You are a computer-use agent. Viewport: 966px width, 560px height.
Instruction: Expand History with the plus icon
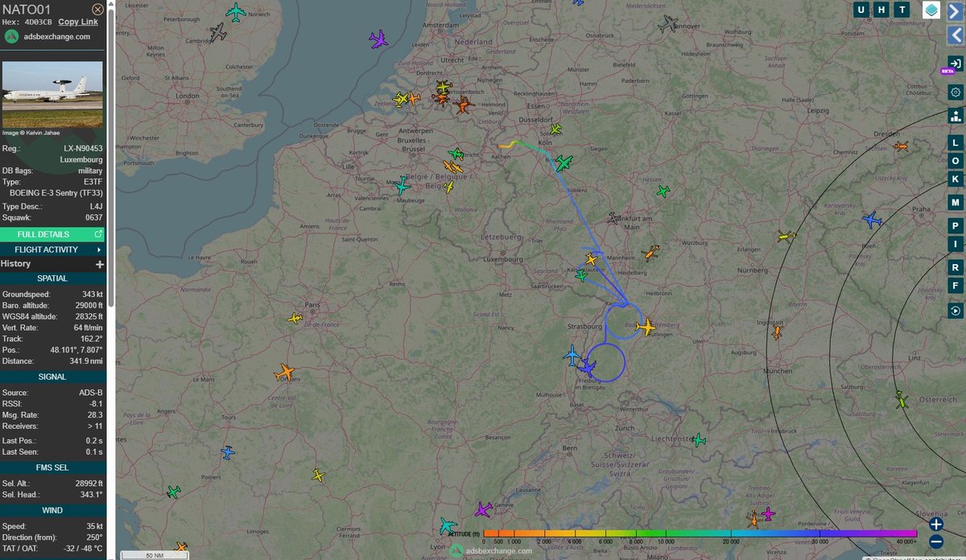pos(100,264)
